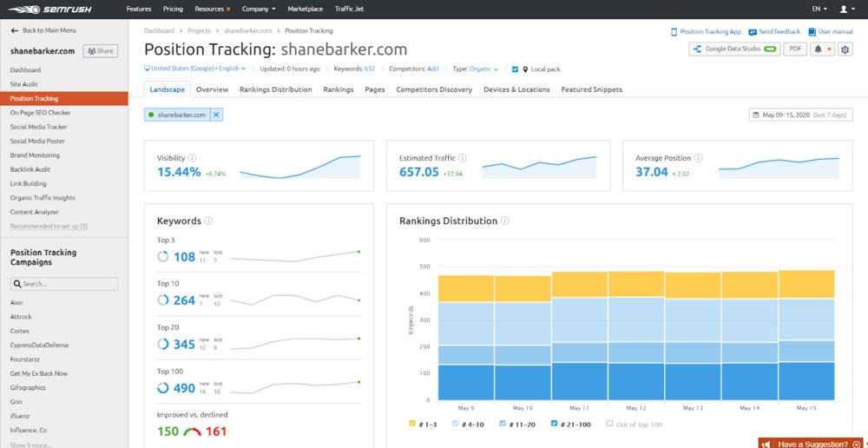Image resolution: width=868 pixels, height=448 pixels.
Task: Click the Keywords info icon
Action: 208,221
